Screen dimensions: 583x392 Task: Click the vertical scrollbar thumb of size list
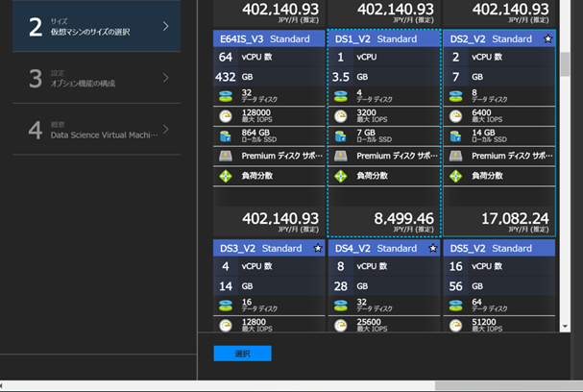(x=565, y=64)
